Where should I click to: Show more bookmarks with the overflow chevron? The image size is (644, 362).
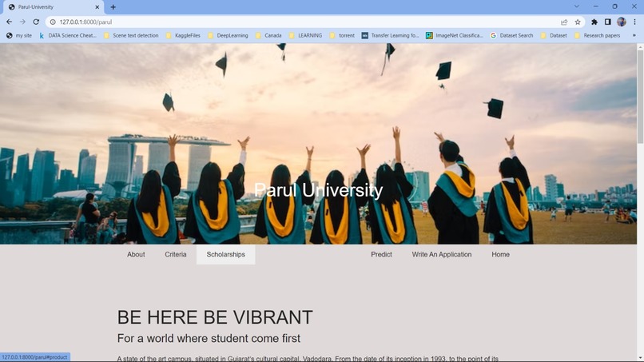[634, 35]
